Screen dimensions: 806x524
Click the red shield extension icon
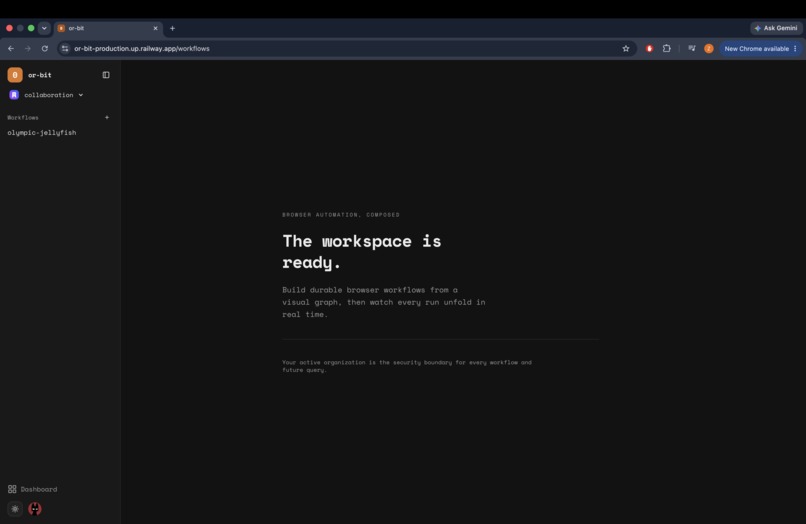(650, 48)
